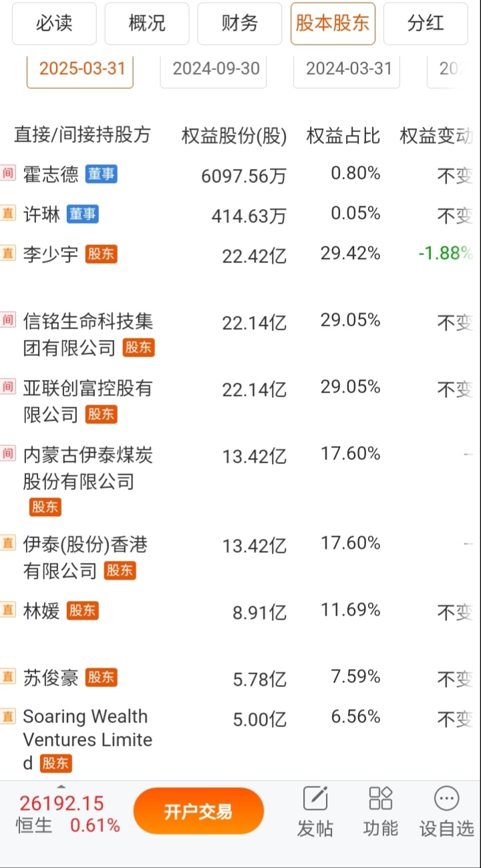This screenshot has width=481, height=868.
Task: Tap the 股东 tag next to 李少宇
Action: click(101, 254)
